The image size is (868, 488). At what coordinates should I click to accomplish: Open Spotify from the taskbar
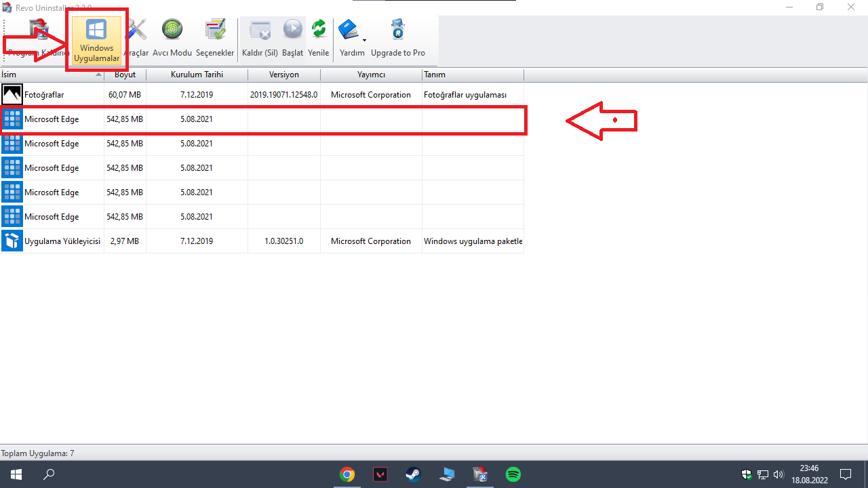[x=513, y=474]
